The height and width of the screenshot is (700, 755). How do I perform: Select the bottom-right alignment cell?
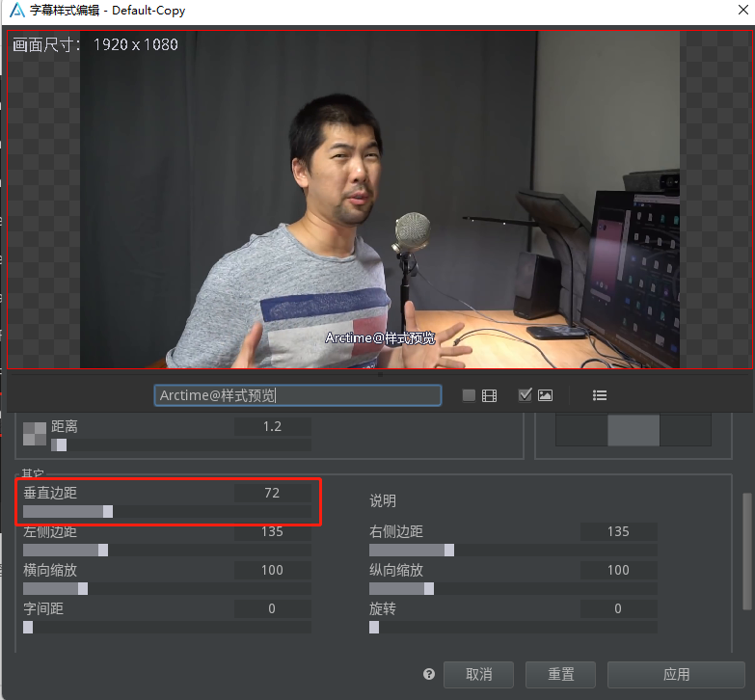(686, 430)
